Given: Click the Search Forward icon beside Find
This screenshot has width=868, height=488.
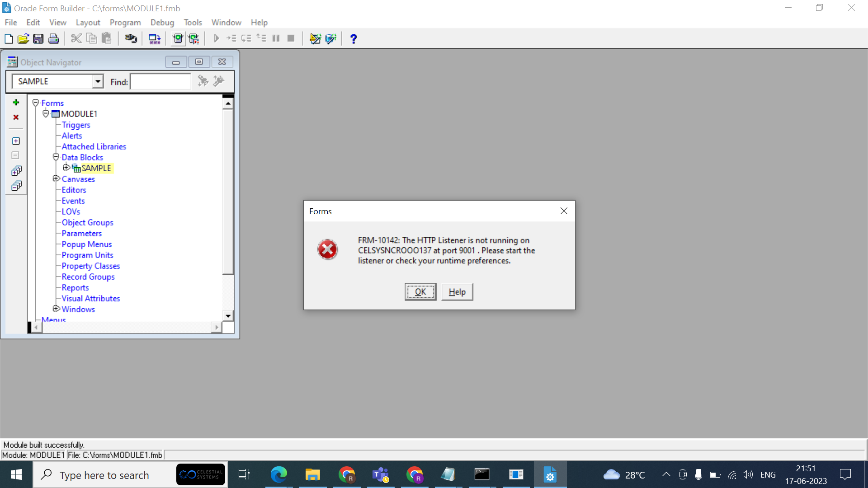Looking at the screenshot, I should pos(203,81).
